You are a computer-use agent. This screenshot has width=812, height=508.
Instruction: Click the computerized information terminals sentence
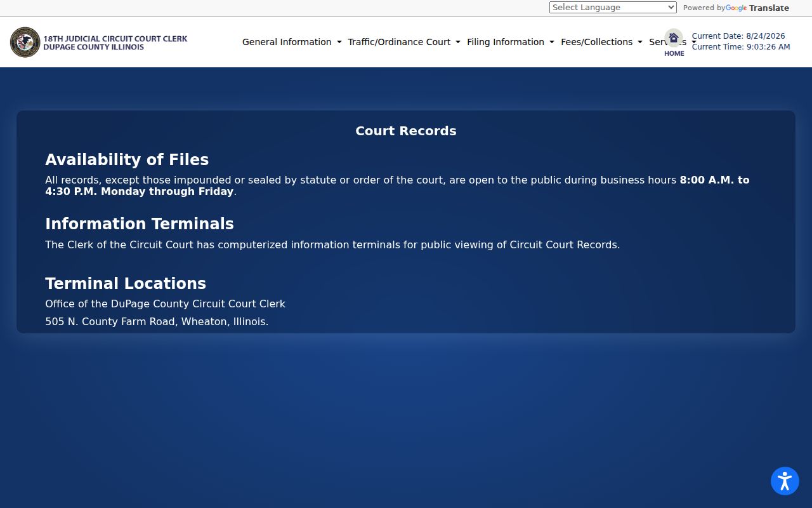[x=332, y=245]
